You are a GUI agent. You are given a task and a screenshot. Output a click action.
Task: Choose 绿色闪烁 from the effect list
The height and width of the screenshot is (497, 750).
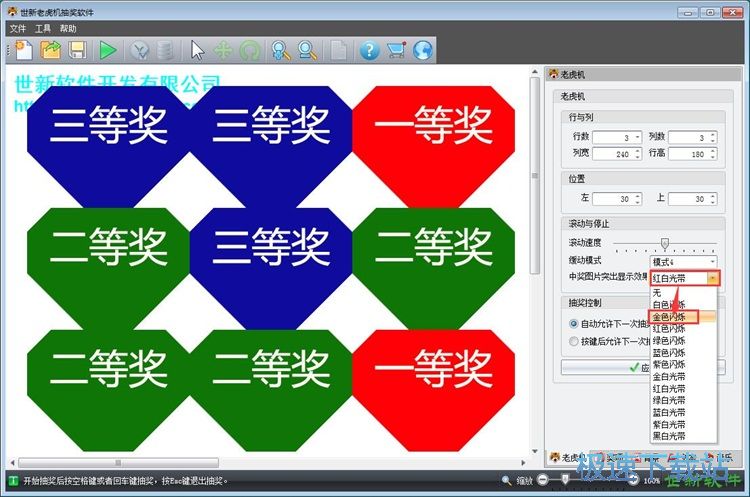coord(684,341)
